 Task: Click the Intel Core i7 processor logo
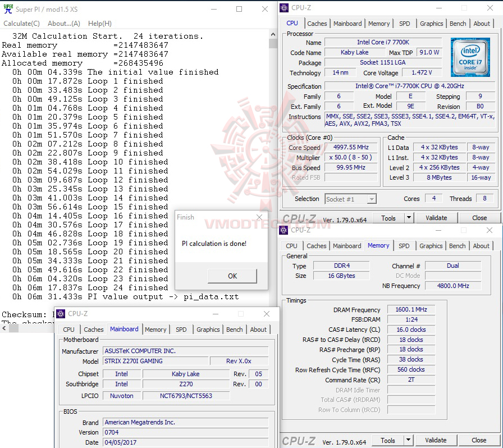pos(470,57)
